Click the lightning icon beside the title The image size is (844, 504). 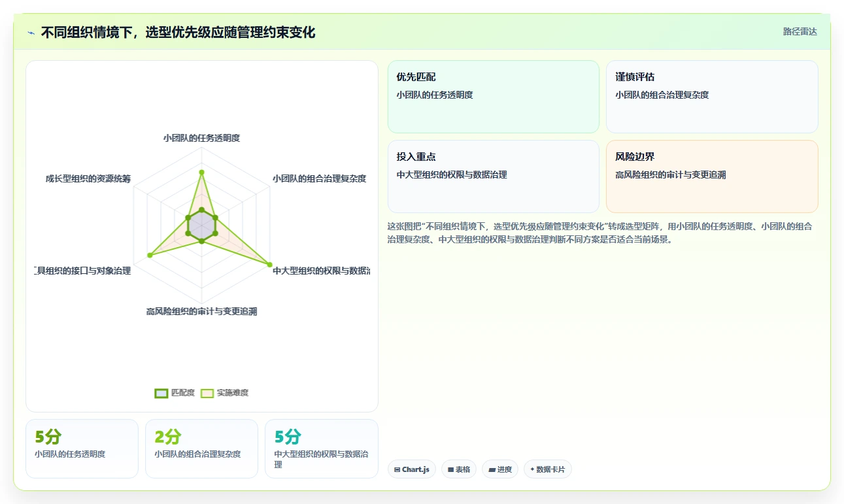coord(31,33)
